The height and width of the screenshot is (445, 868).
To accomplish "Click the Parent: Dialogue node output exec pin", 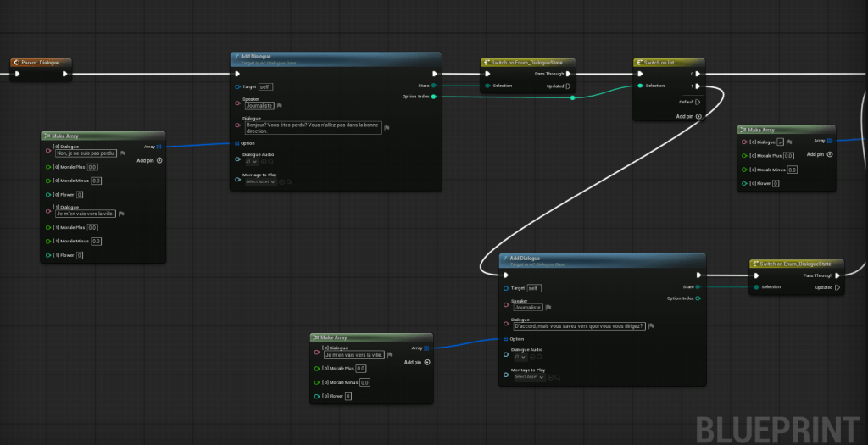I will [65, 74].
